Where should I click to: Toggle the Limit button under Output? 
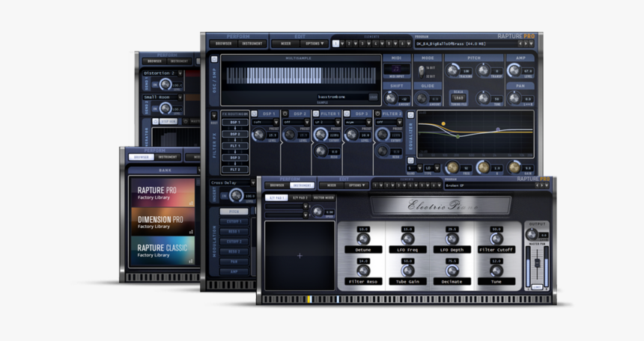(536, 287)
